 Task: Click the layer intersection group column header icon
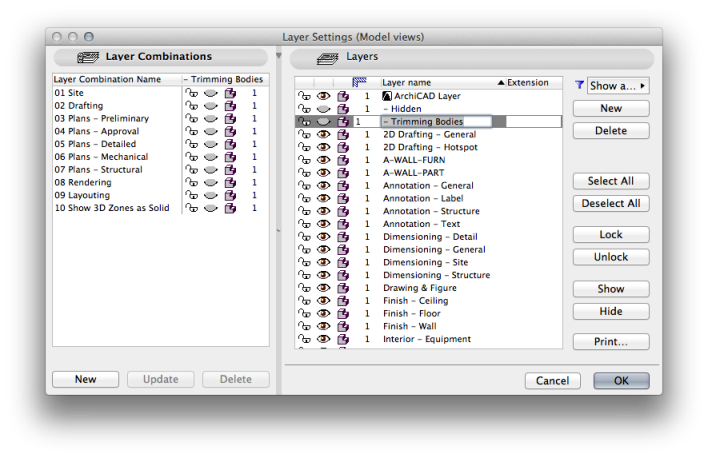(x=359, y=82)
